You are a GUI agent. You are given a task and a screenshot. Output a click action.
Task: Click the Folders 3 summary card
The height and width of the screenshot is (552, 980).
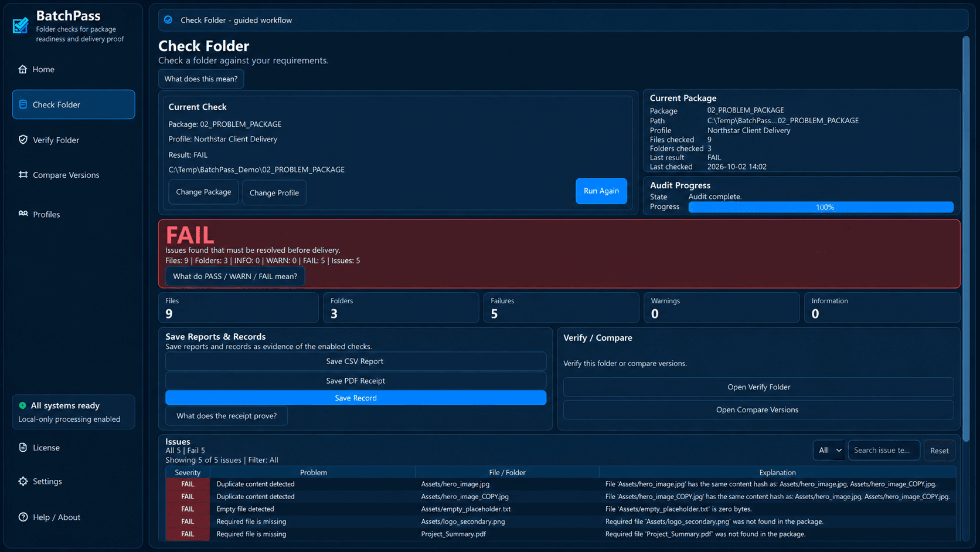pos(401,308)
